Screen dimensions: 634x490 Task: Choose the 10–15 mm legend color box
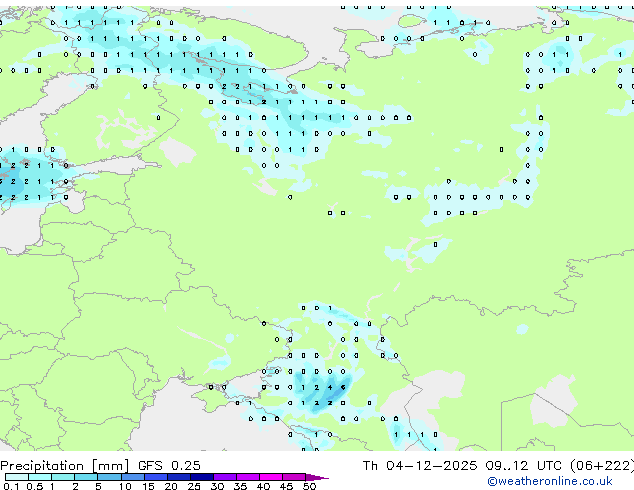[x=132, y=477]
